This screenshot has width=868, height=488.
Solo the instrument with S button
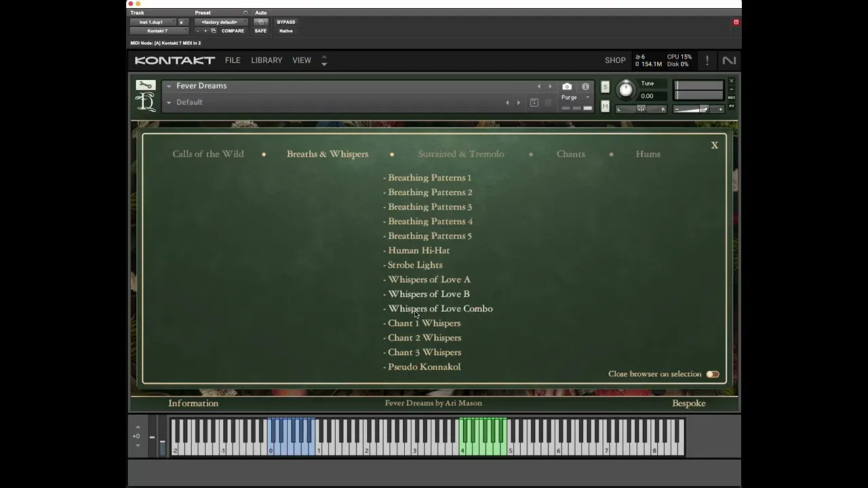[x=606, y=87]
